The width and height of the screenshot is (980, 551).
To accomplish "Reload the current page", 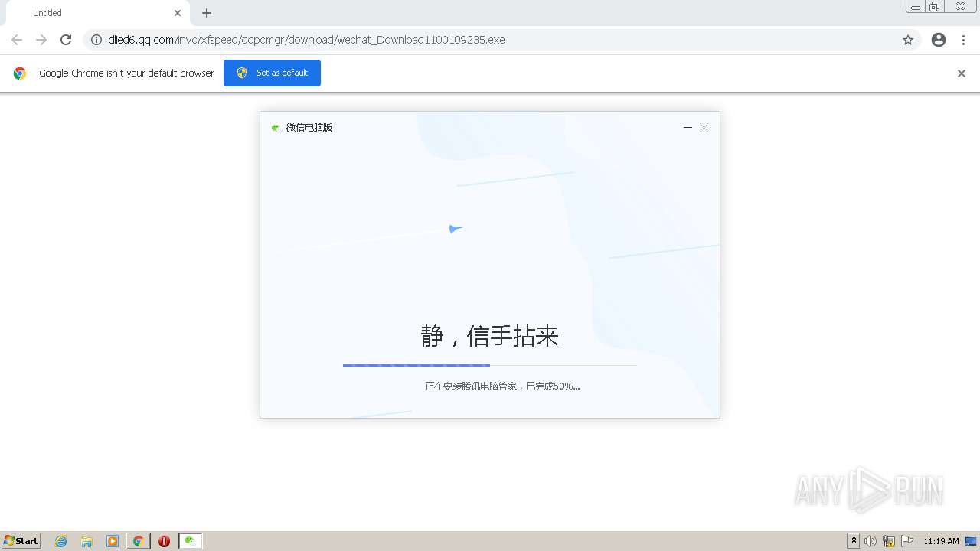I will coord(66,40).
